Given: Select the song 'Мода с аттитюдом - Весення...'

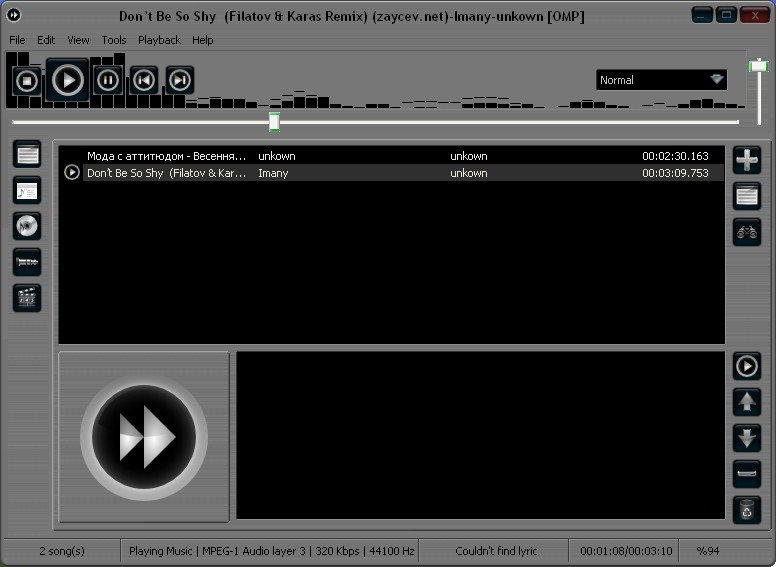Looking at the screenshot, I should click(x=166, y=156).
